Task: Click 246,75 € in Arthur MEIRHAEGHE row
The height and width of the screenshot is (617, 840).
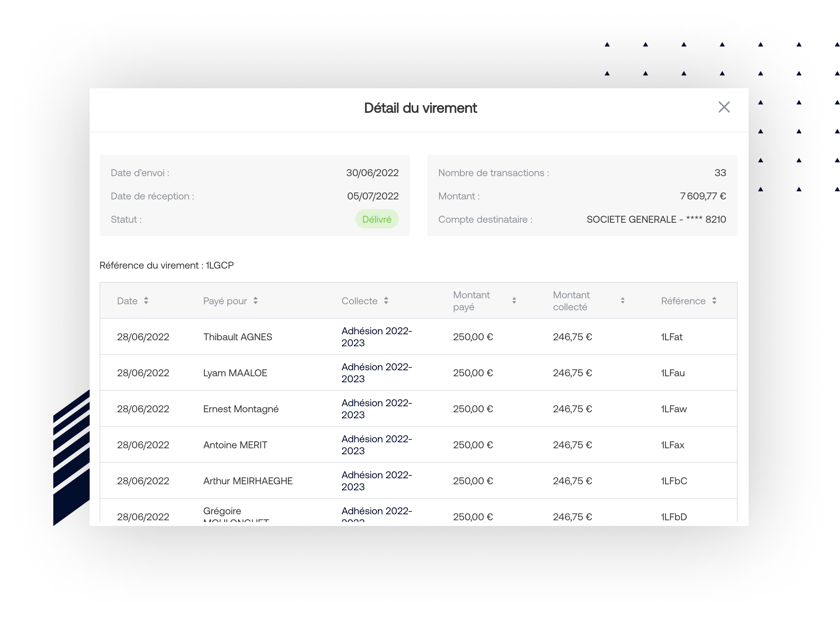Action: [572, 480]
